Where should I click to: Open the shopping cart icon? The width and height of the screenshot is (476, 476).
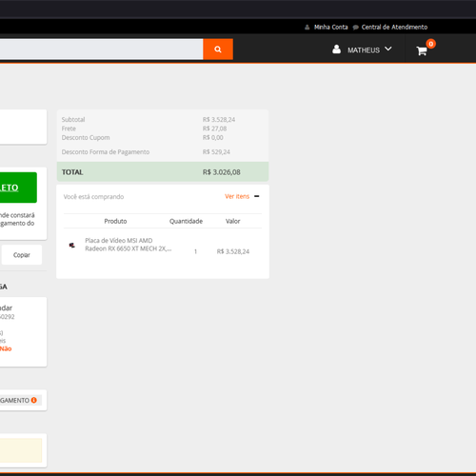422,50
